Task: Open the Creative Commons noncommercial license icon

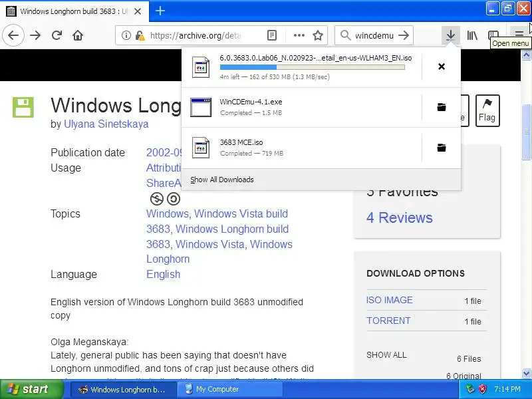Action: 156,199
